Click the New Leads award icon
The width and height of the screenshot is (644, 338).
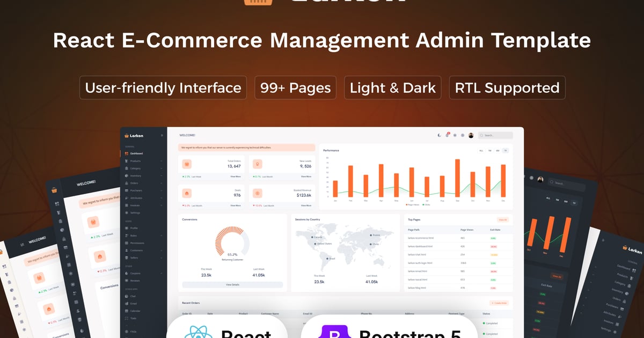[x=257, y=164]
